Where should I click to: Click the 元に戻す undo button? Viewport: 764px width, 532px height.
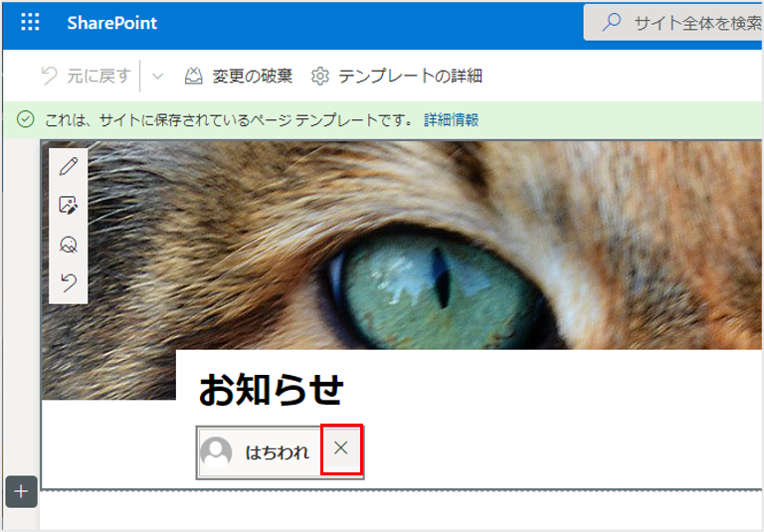pos(87,76)
